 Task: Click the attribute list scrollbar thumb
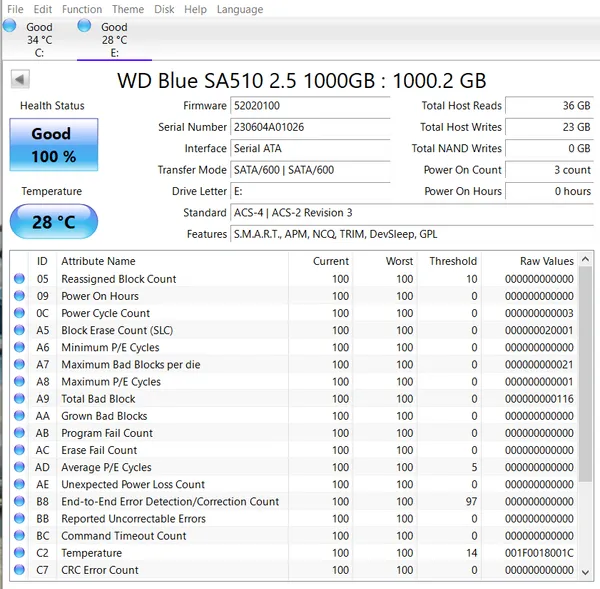585,374
